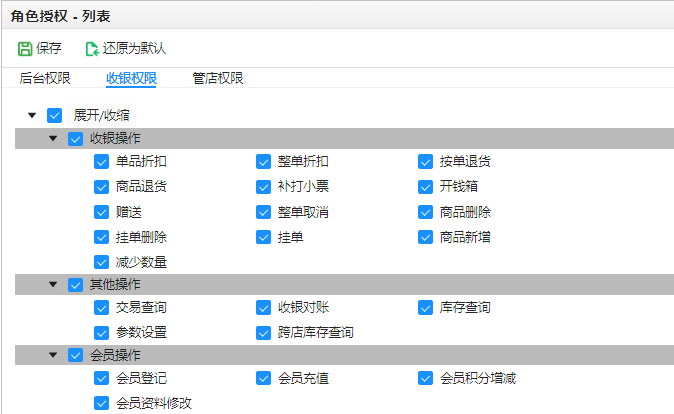The image size is (674, 414).
Task: Collapse the 会员操作 section arrow
Action: click(x=53, y=355)
